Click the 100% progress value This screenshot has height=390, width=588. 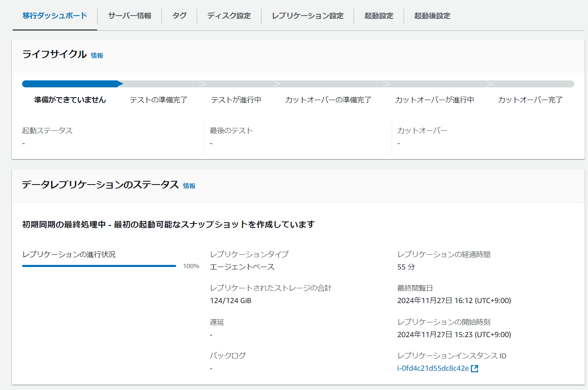click(x=191, y=266)
